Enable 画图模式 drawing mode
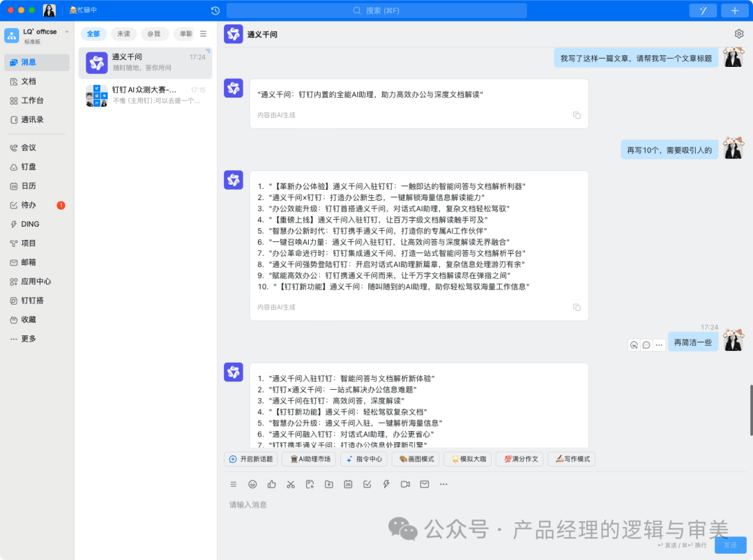The image size is (753, 560). click(416, 459)
